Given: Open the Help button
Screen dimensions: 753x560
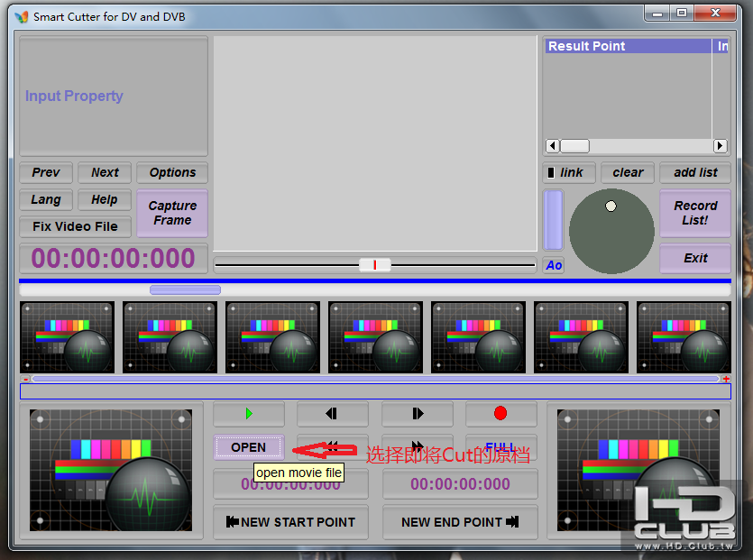Looking at the screenshot, I should 105,199.
